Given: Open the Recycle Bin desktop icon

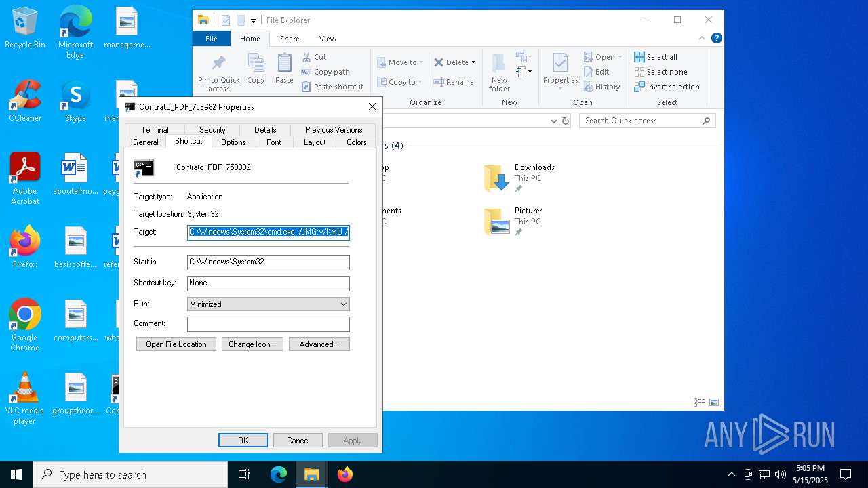Looking at the screenshot, I should (25, 28).
